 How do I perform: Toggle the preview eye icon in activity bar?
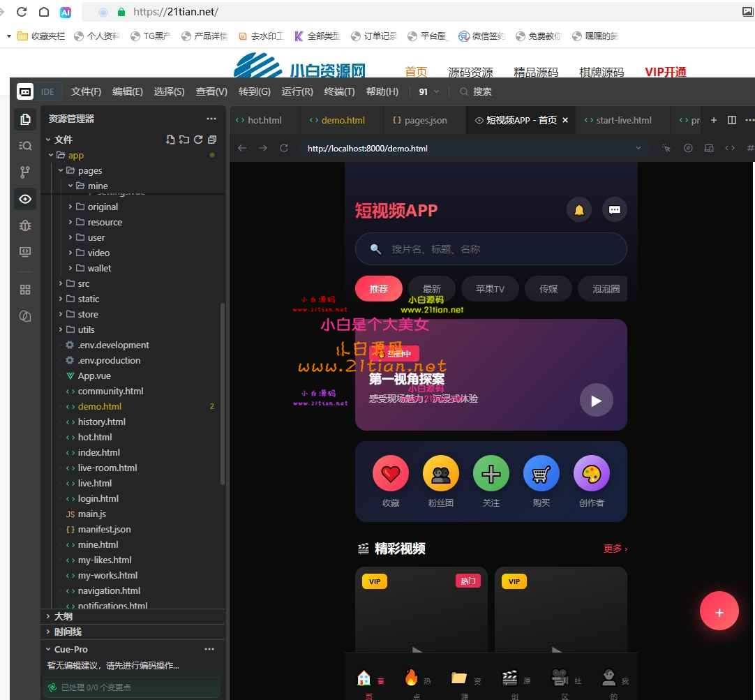(x=25, y=199)
